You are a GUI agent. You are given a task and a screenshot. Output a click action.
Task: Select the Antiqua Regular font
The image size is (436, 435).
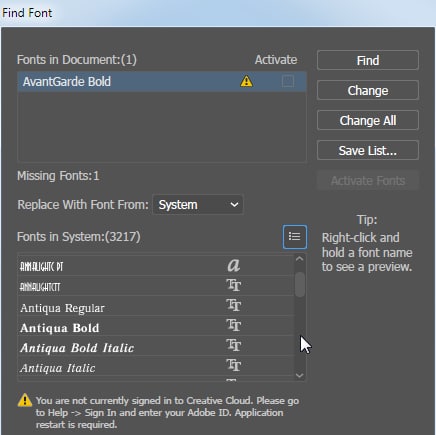156,306
